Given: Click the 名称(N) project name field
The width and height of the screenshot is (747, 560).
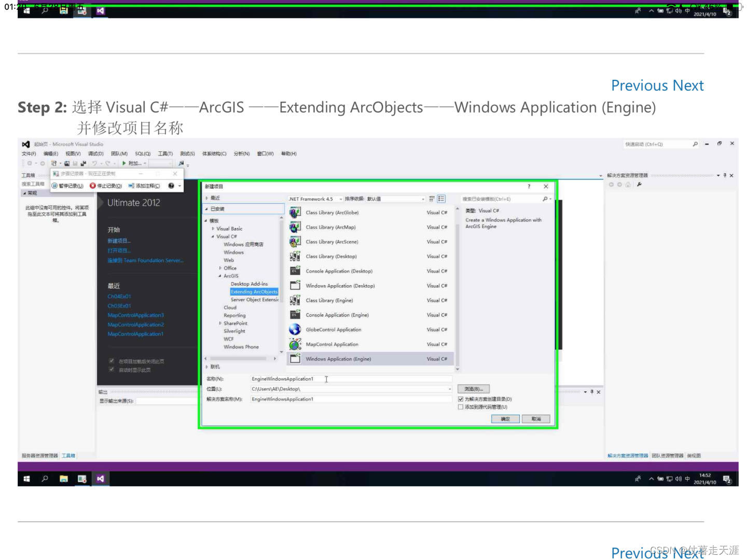Looking at the screenshot, I should (351, 379).
